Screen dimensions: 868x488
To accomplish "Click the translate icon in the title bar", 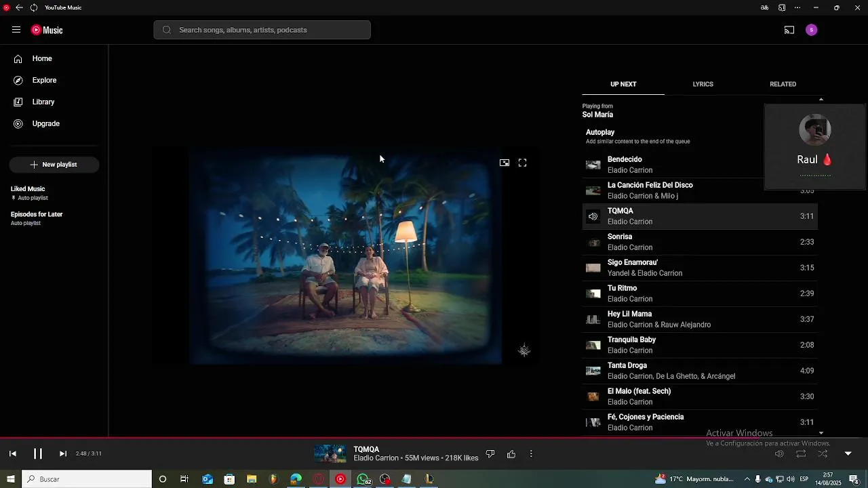I will (764, 7).
